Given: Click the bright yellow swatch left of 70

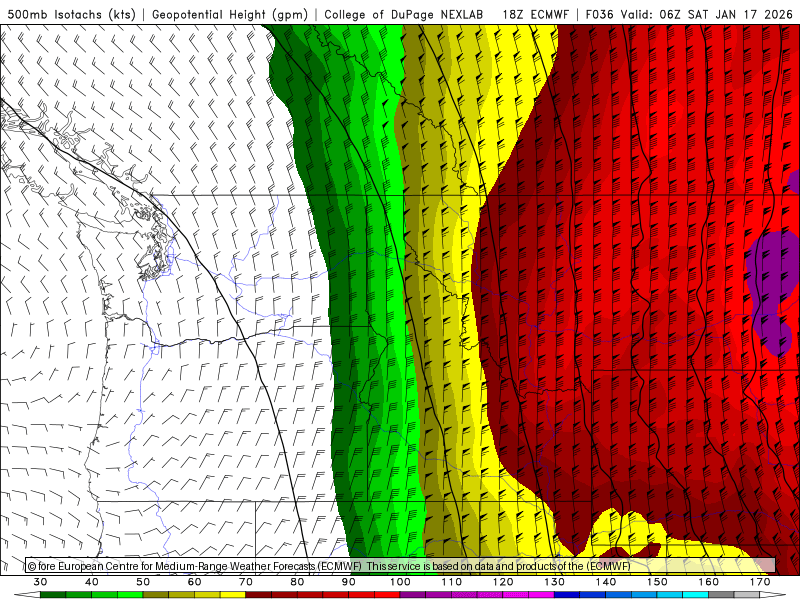Looking at the screenshot, I should click(233, 595).
